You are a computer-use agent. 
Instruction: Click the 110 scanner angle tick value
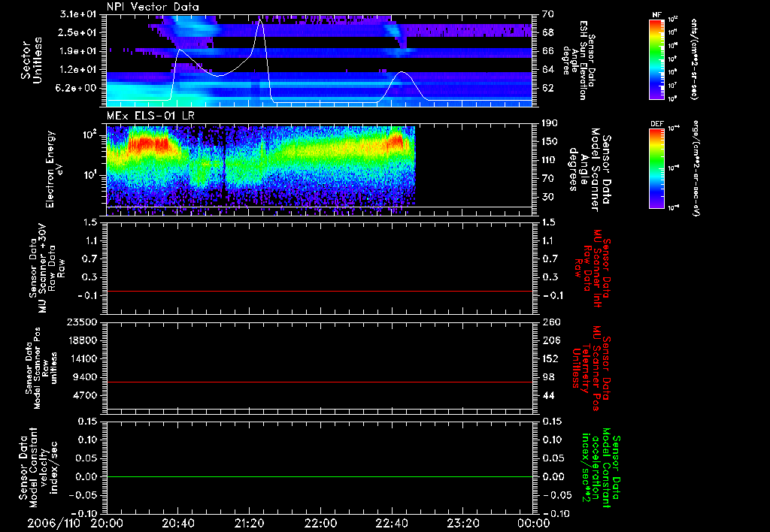pos(550,160)
